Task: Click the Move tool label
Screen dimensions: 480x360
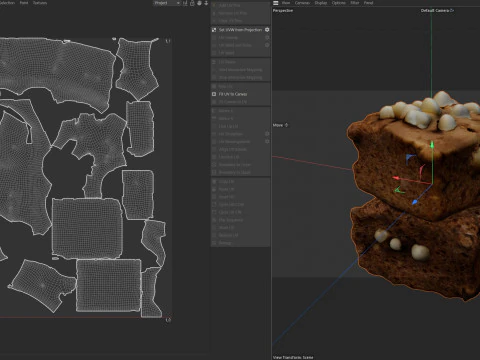Action: 278,125
